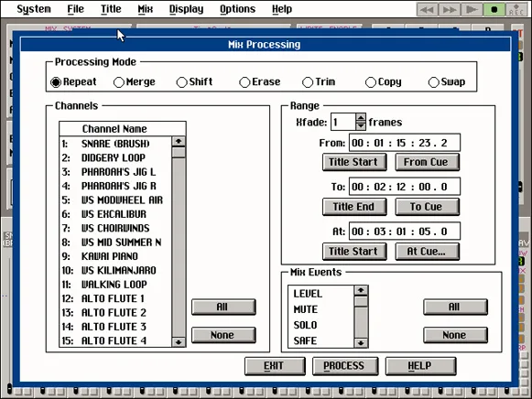Image resolution: width=532 pixels, height=399 pixels.
Task: Select MUTE in Mix Events list
Action: (x=320, y=309)
